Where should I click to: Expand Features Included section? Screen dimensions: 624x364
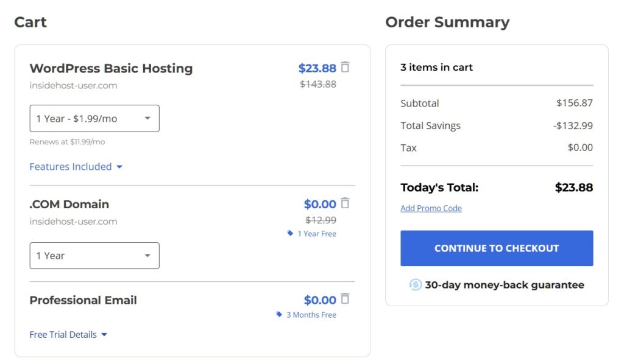[76, 167]
